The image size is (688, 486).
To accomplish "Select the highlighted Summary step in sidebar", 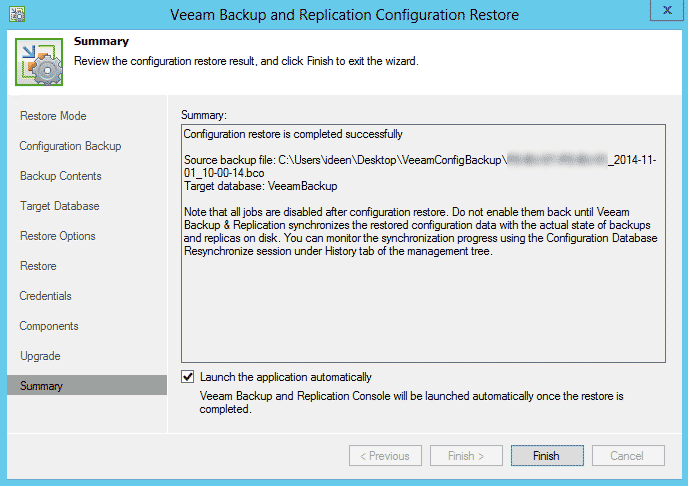I will pyautogui.click(x=87, y=386).
